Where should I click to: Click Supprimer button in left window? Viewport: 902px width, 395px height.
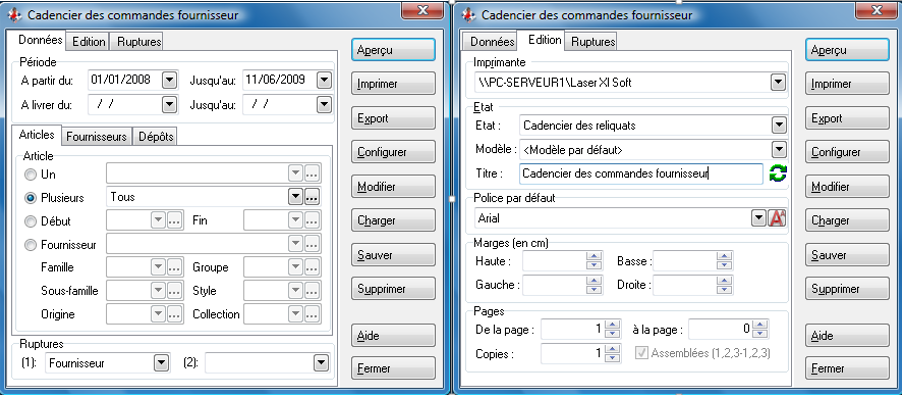(393, 289)
